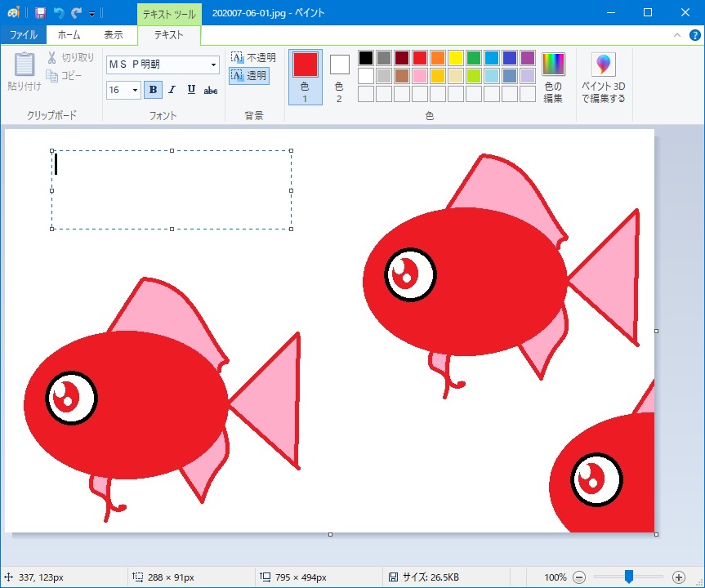705x588 pixels.
Task: Open the MS P明朝 font family dropdown
Action: pyautogui.click(x=214, y=65)
